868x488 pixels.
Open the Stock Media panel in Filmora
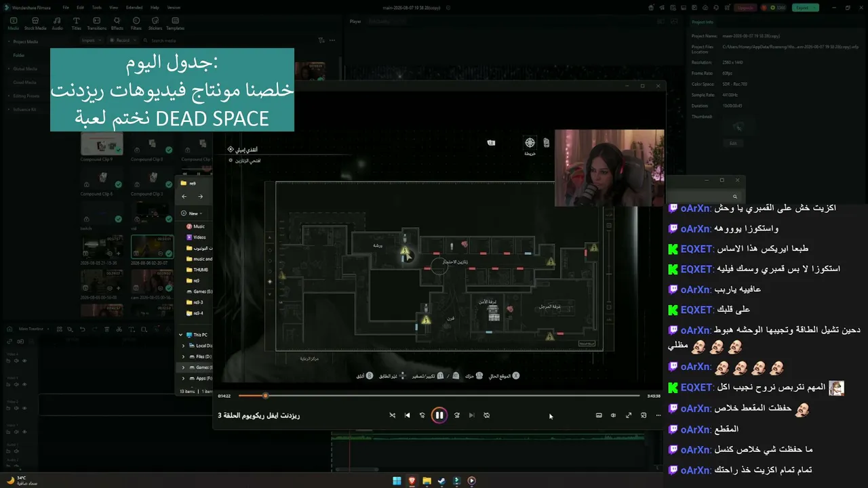tap(35, 24)
